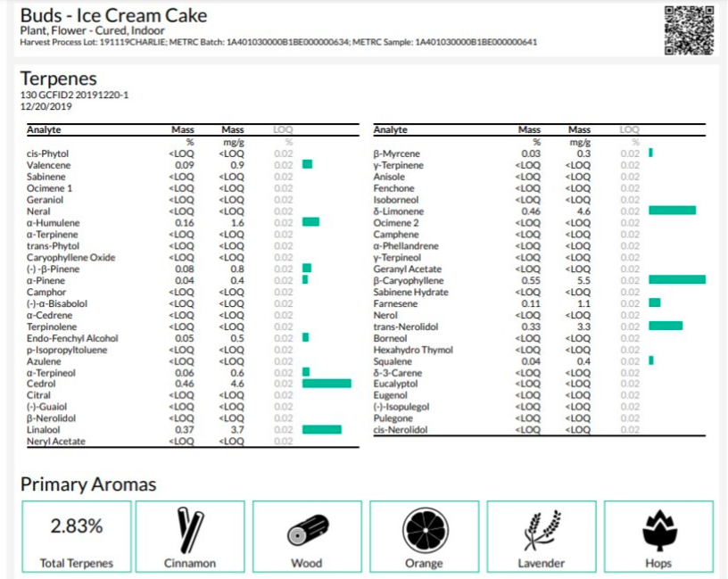Click the Terpenes section heading

(x=59, y=79)
